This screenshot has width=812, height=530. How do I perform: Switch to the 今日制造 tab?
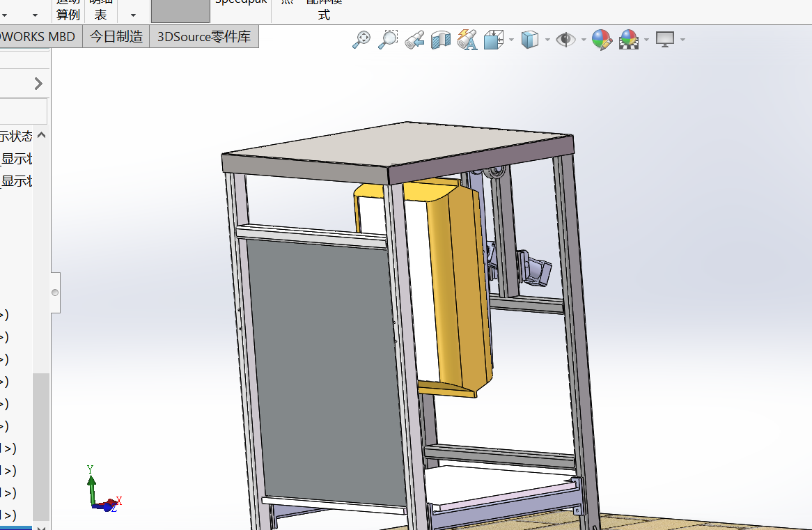pyautogui.click(x=116, y=37)
